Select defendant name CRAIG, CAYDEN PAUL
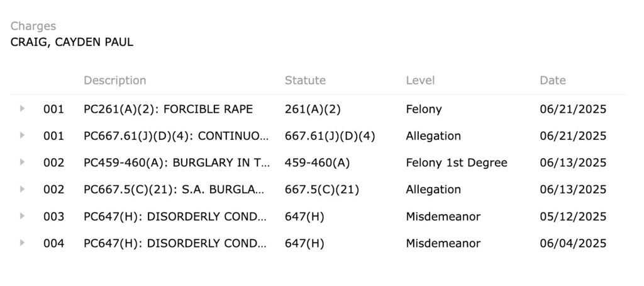 pos(72,43)
